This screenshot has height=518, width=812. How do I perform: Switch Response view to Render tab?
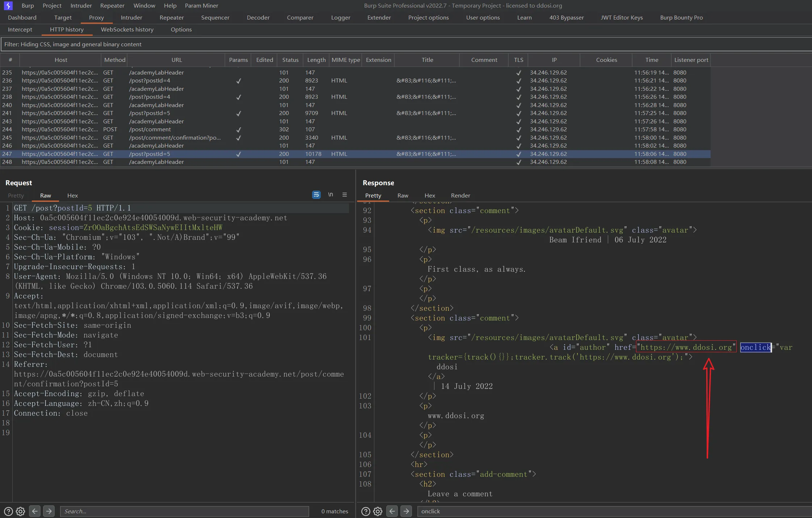click(460, 195)
